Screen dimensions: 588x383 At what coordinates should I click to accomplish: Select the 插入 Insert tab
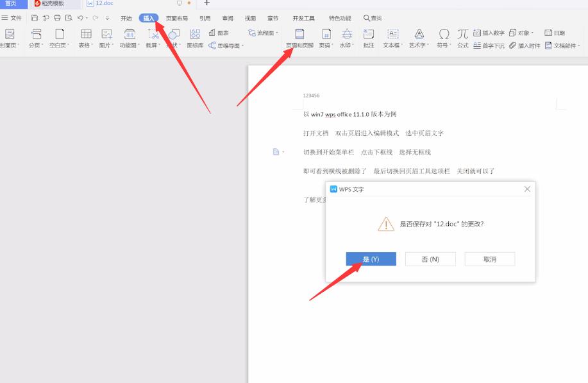(149, 18)
